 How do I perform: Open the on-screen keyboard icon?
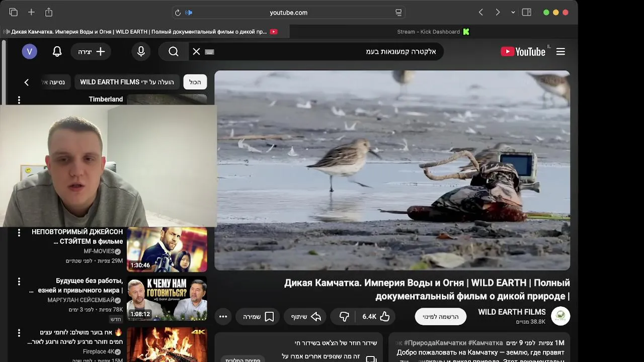tap(210, 52)
